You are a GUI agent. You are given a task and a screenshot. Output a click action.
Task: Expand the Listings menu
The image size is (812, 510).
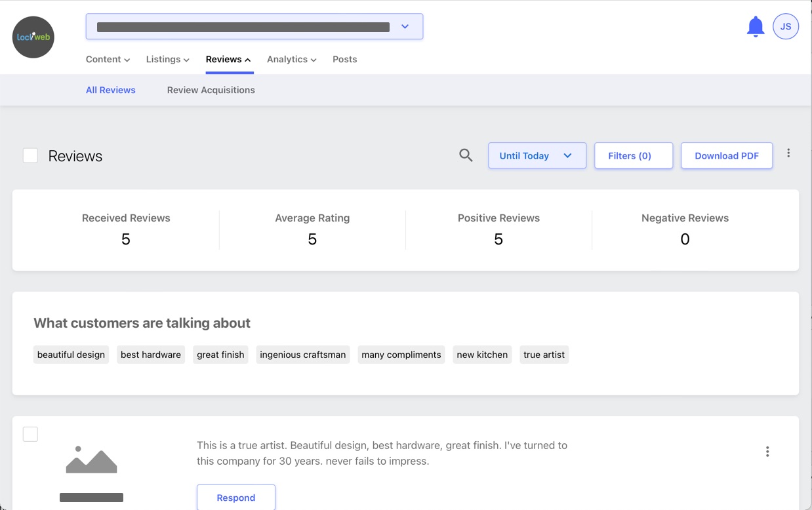pos(167,60)
